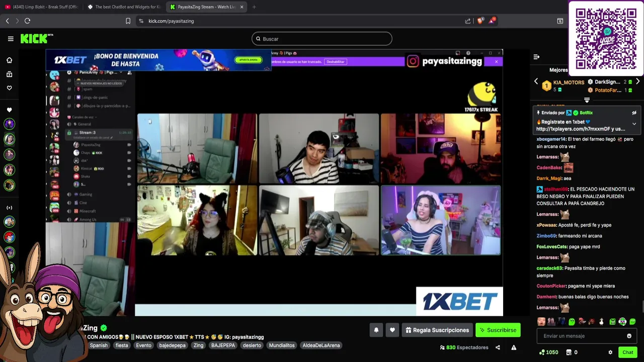Open FoxLovesCats user in chat
Screen dimensions: 644x362
(x=552, y=247)
